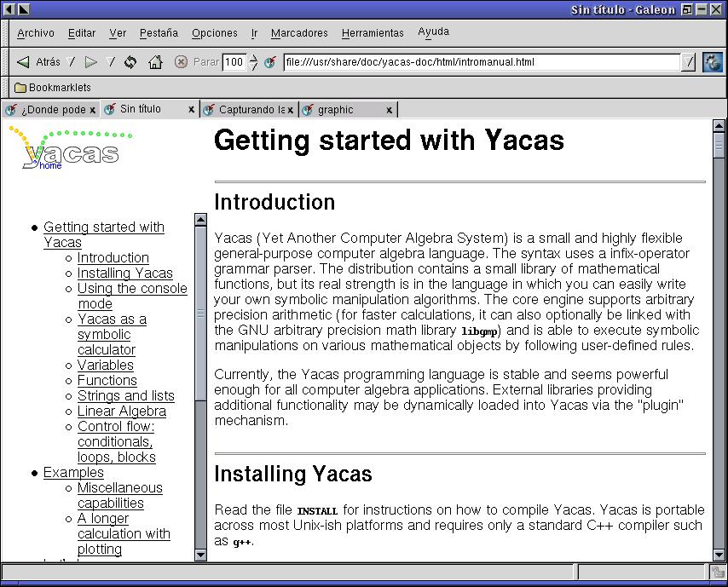Click the forward navigation arrow
Image resolution: width=728 pixels, height=587 pixels.
91,62
